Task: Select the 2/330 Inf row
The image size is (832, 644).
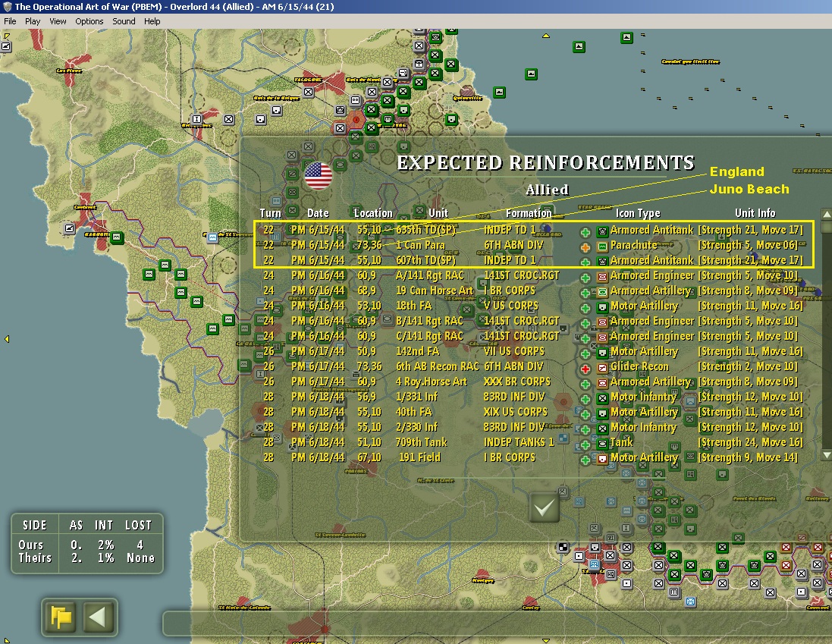Action: click(533, 427)
